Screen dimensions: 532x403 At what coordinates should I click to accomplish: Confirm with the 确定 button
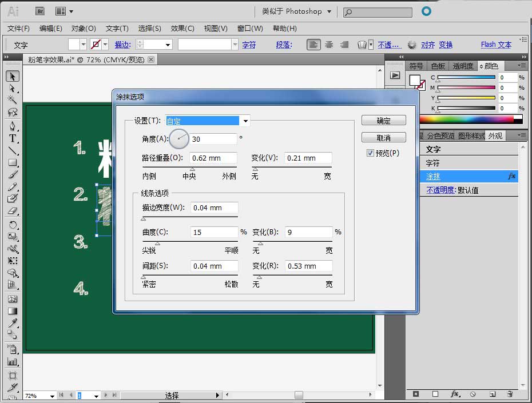tap(383, 120)
